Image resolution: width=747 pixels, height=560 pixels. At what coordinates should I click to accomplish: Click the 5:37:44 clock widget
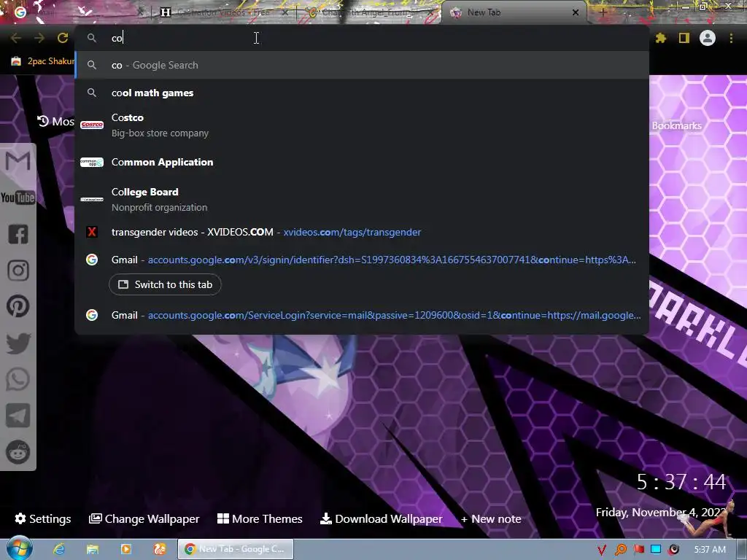coord(681,482)
